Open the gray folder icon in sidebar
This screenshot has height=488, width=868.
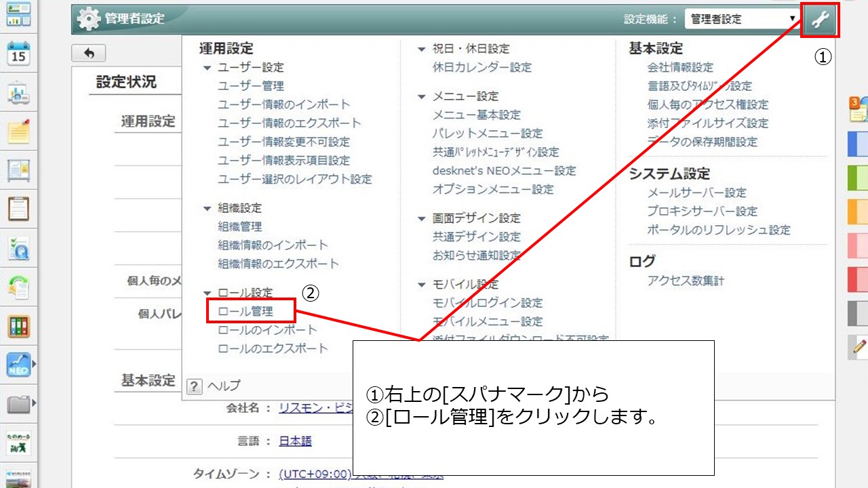(x=18, y=405)
